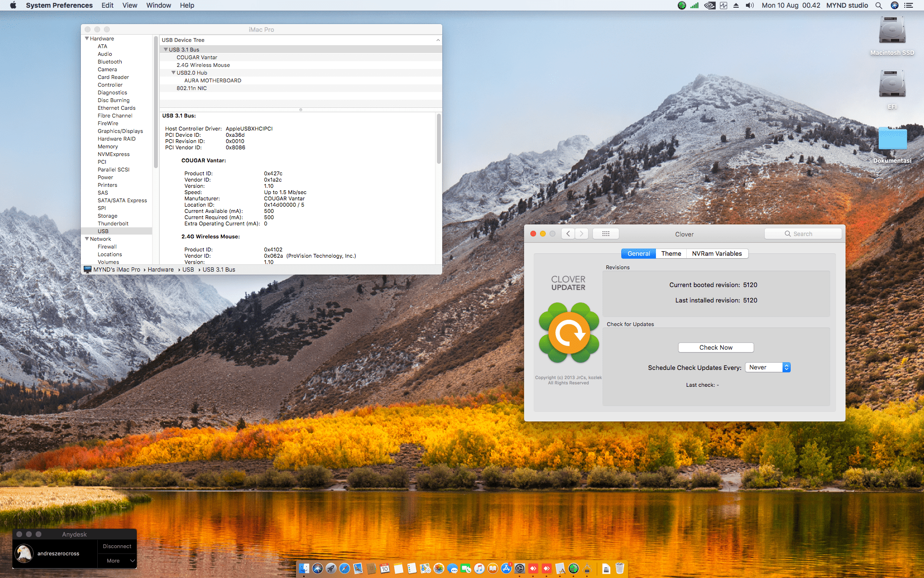Open Spotlight search magnifier
Image resolution: width=924 pixels, height=578 pixels.
coord(879,5)
